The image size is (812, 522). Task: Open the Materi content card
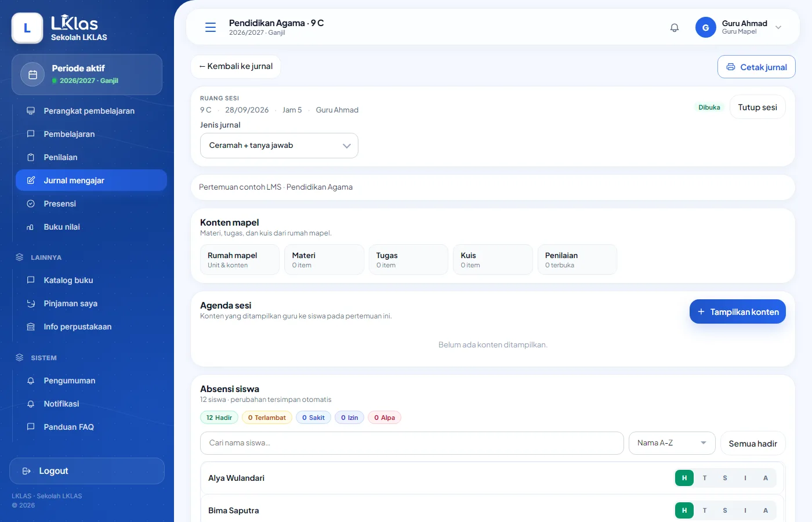coord(324,259)
